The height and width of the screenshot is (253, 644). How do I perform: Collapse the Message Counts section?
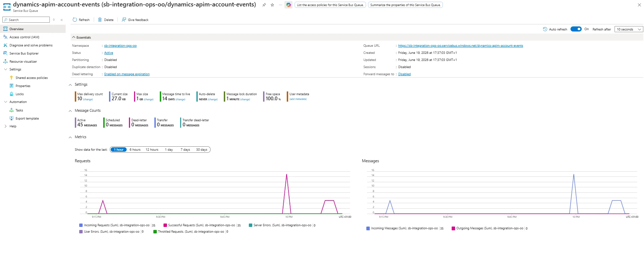[x=70, y=111]
